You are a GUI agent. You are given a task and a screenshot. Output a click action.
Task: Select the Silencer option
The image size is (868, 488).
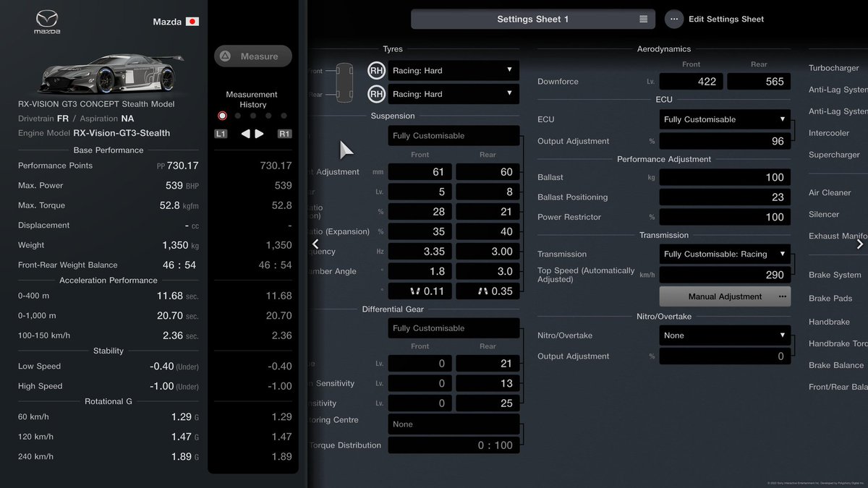(x=824, y=215)
